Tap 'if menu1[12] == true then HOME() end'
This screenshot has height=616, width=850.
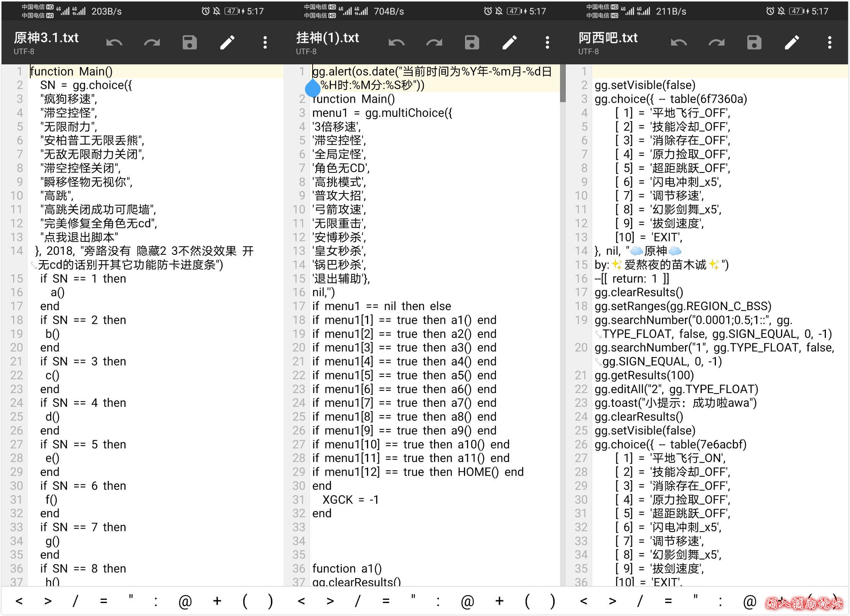(x=418, y=472)
